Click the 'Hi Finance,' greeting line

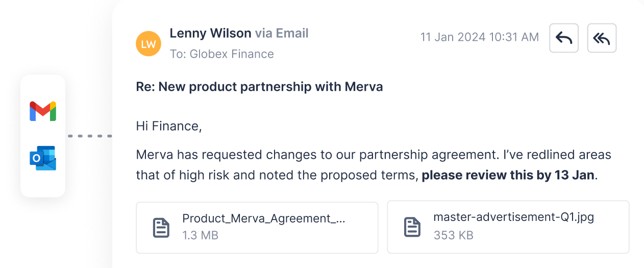(169, 126)
